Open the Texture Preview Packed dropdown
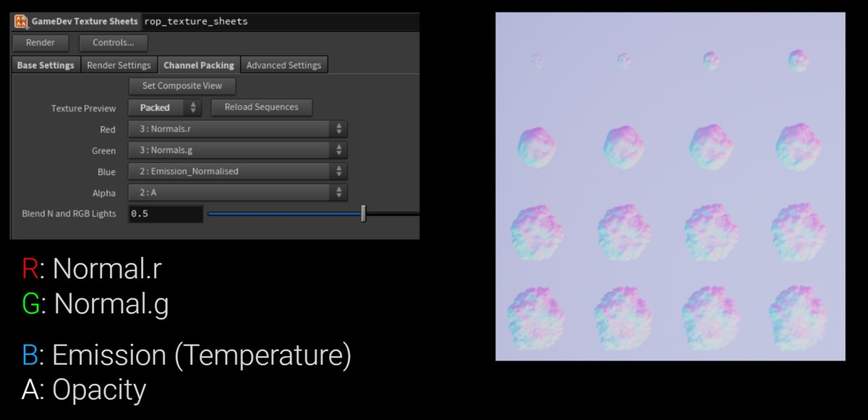The image size is (868, 420). coord(165,108)
